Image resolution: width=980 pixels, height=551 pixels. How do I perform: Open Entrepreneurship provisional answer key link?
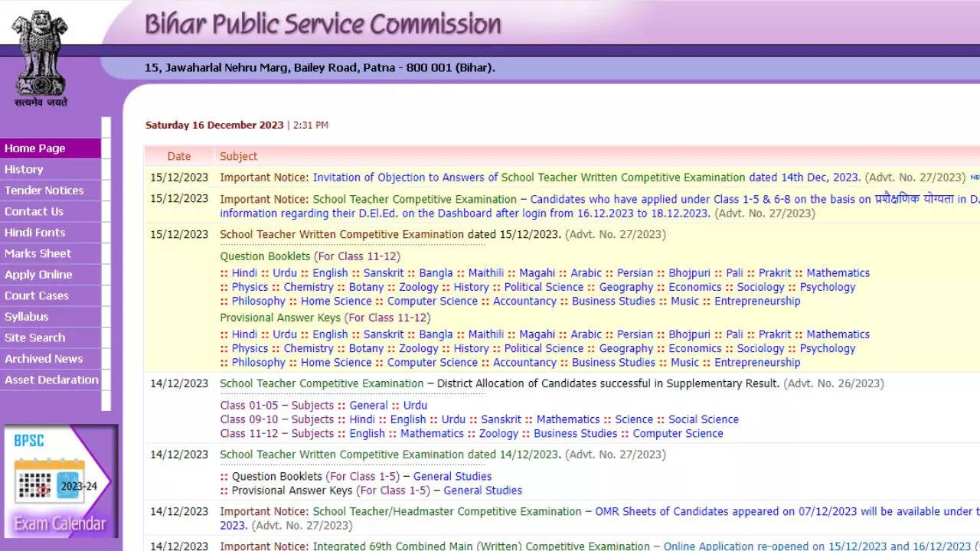[x=757, y=363]
